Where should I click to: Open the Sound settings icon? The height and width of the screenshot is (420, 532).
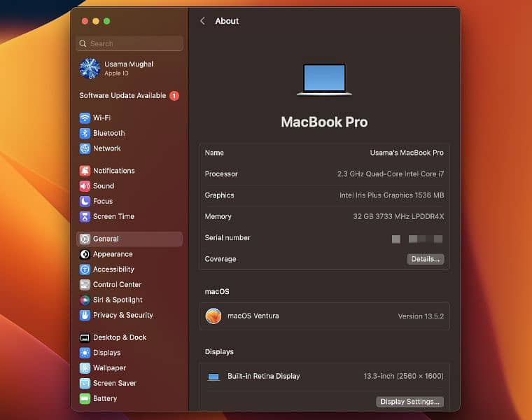85,186
